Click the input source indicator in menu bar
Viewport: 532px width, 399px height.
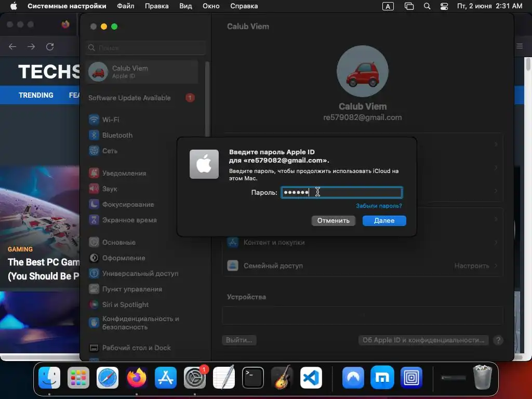(388, 6)
